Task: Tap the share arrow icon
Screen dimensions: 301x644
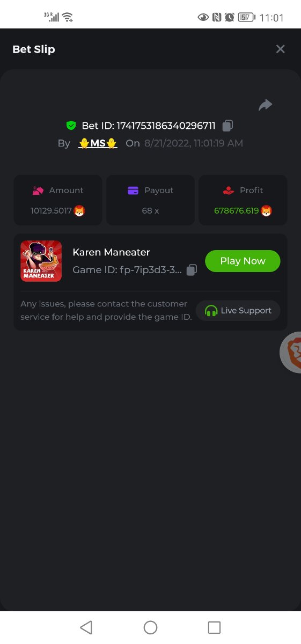Action: coord(265,105)
